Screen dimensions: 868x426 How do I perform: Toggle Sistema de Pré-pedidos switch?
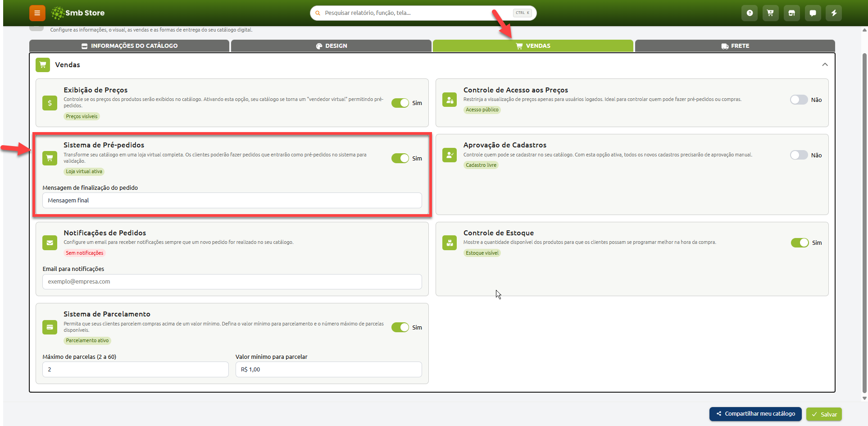pos(400,158)
